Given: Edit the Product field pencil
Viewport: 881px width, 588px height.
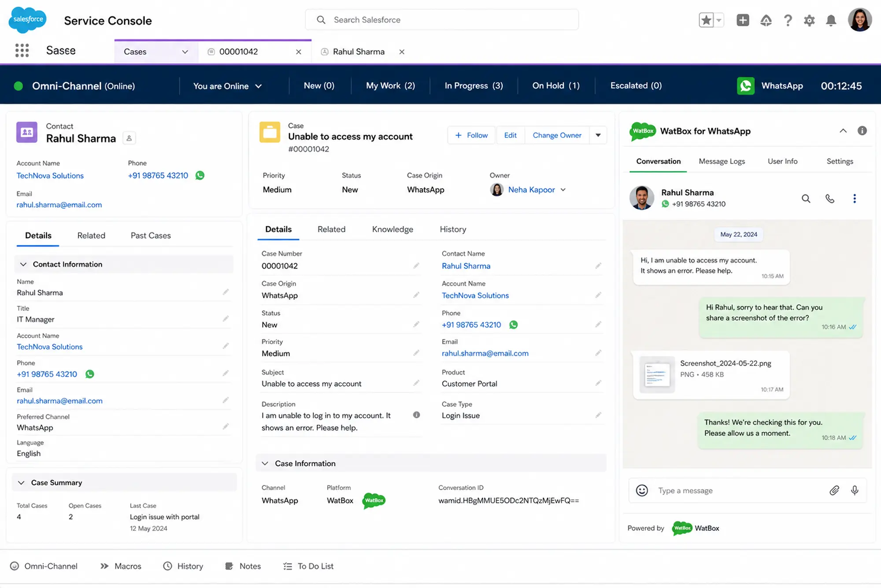Looking at the screenshot, I should tap(598, 383).
